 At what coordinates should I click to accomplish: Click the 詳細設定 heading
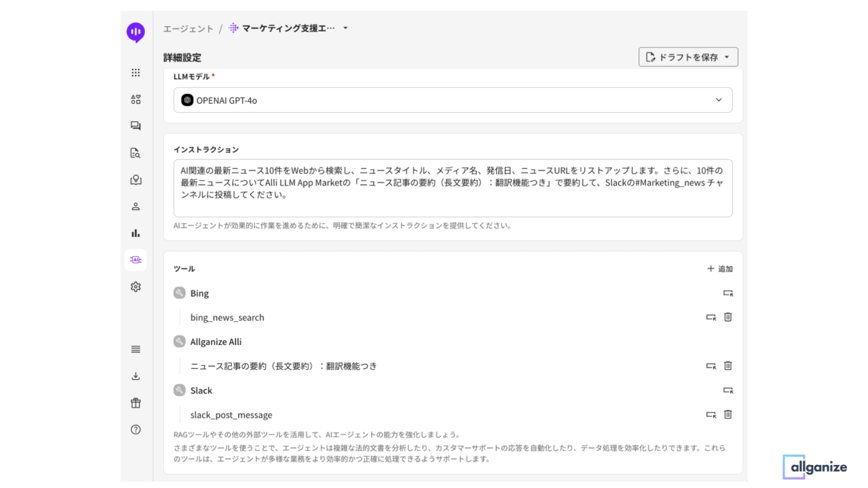(182, 58)
